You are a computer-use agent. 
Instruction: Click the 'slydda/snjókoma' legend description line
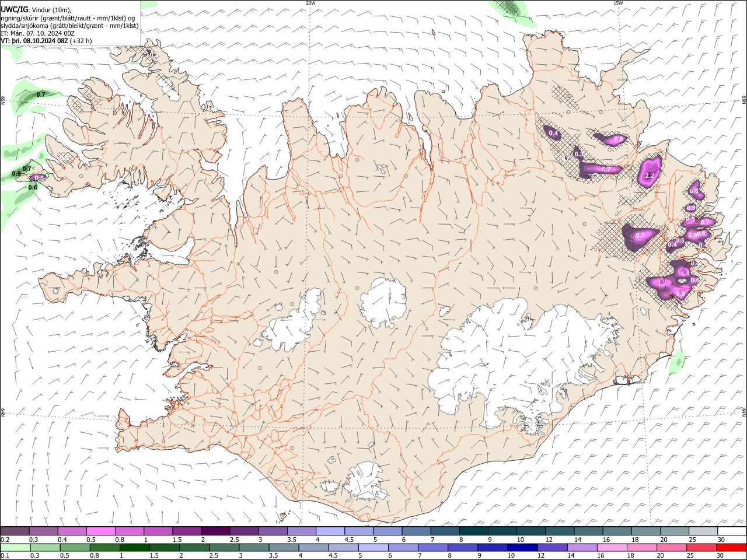(x=69, y=26)
